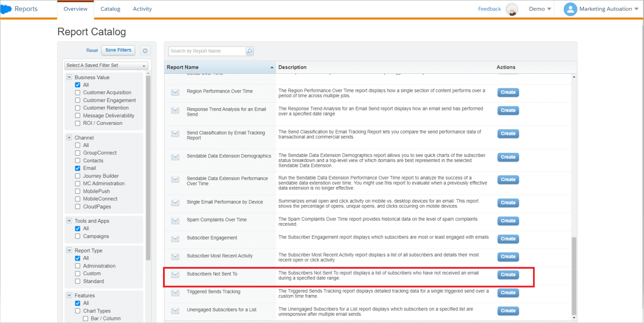
Task: Open the Demo account dropdown
Action: coord(540,9)
